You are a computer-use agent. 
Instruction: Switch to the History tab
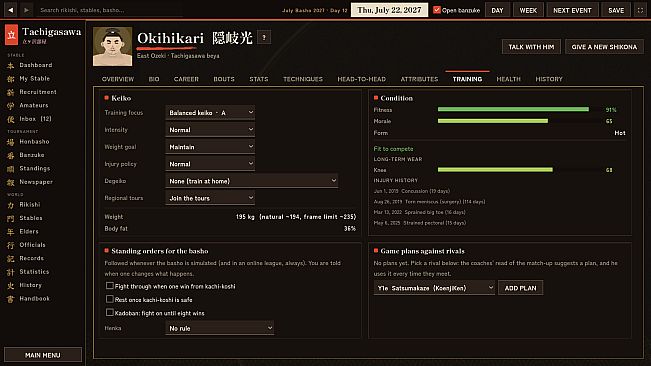(549, 79)
